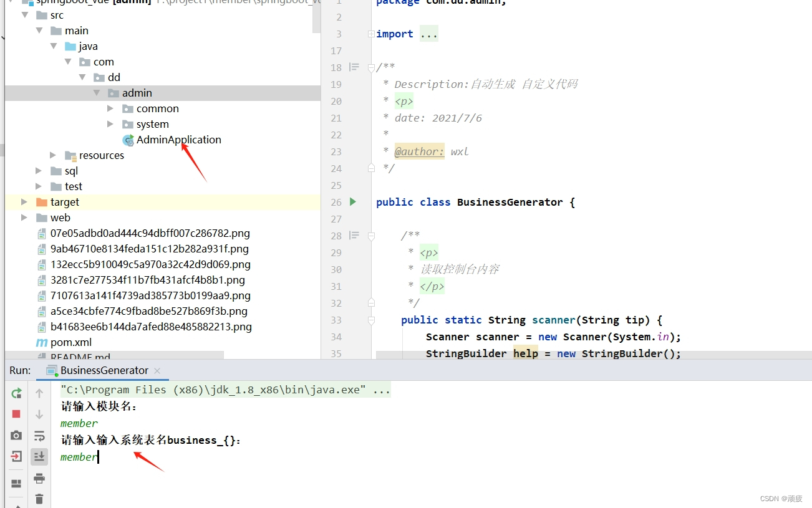Expand the resources folder

pyautogui.click(x=54, y=155)
